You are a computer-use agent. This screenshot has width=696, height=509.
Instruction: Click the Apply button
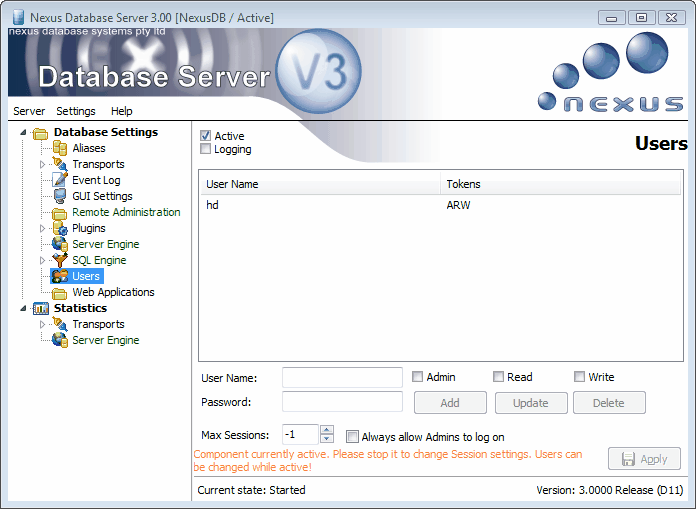[644, 459]
